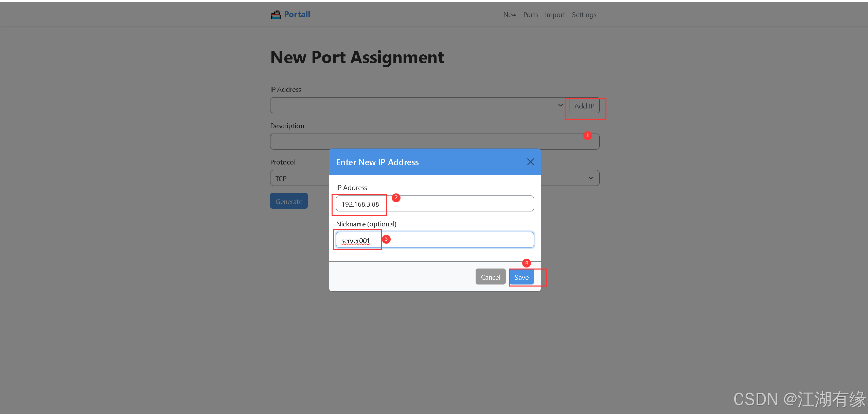Save the new IP address
This screenshot has height=414, width=868.
[x=521, y=277]
